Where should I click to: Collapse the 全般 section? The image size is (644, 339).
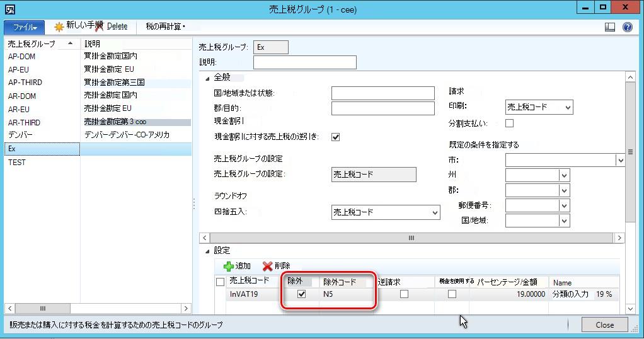(x=207, y=78)
